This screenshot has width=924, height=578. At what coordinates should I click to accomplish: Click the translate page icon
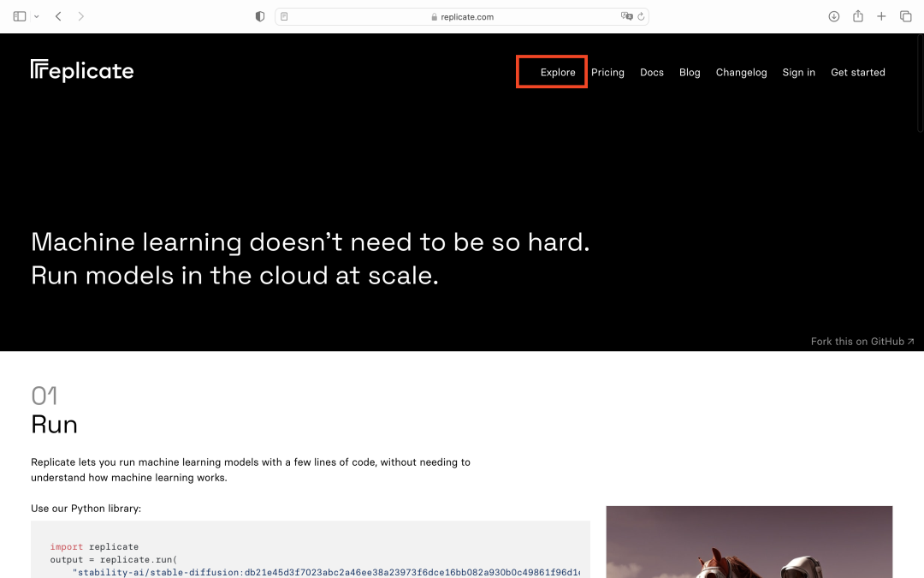click(x=626, y=16)
